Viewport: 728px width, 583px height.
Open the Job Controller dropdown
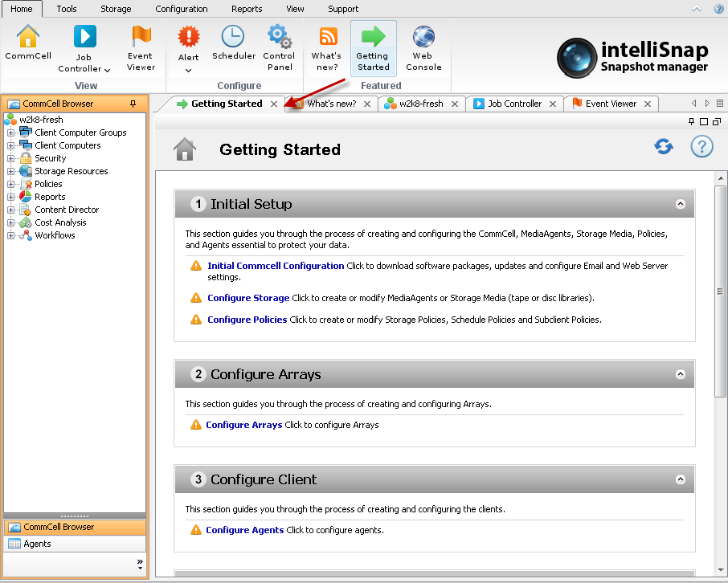click(x=108, y=70)
